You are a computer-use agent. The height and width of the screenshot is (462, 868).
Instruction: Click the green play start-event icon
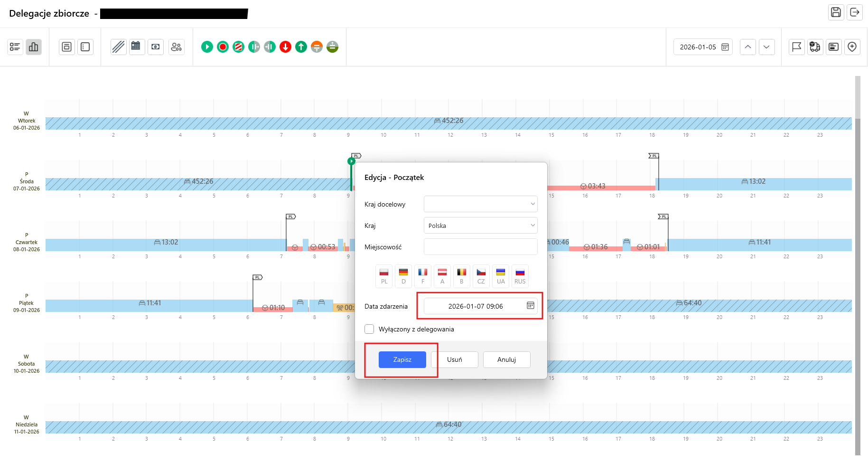[x=207, y=47]
